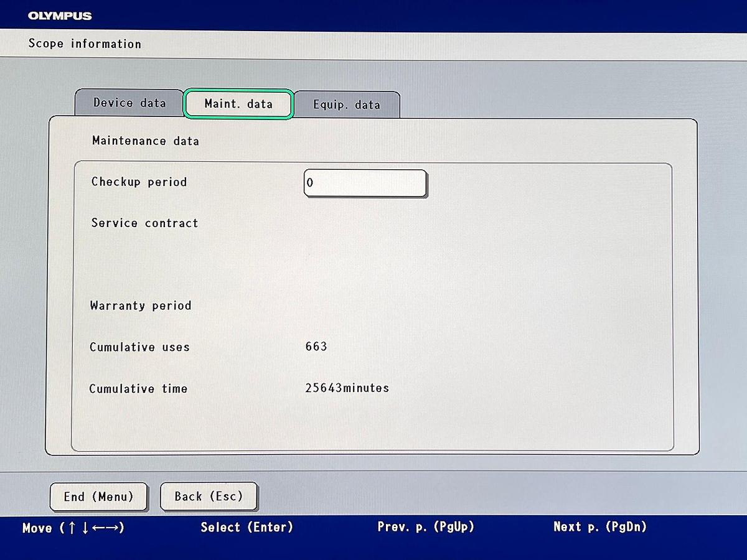Click the Cumulative time label
The height and width of the screenshot is (560, 747).
pyautogui.click(x=138, y=388)
